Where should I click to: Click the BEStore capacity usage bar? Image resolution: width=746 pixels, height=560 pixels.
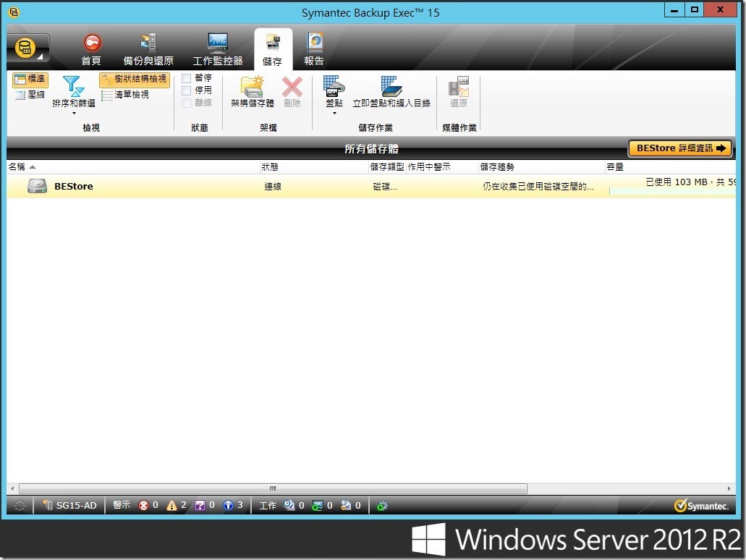point(672,191)
